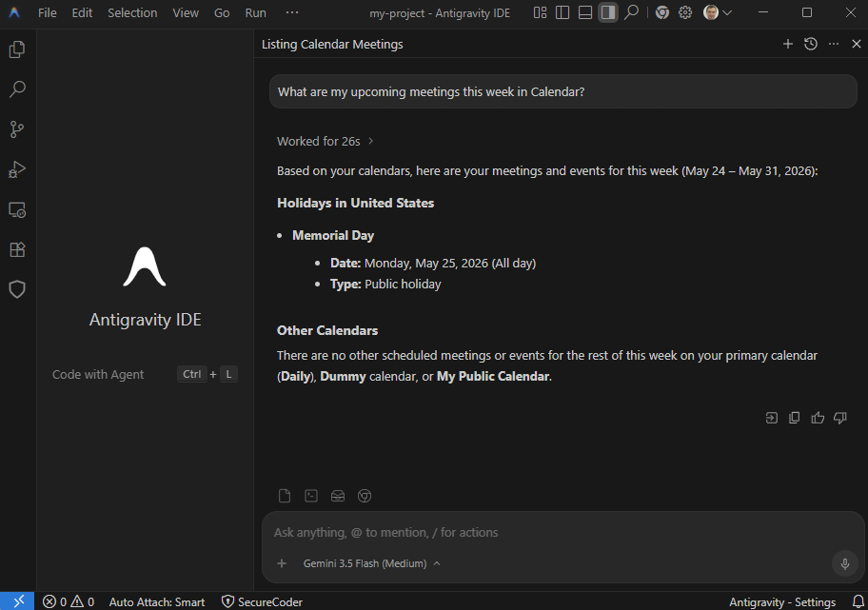
Task: Toggle the agent side panel
Action: [x=608, y=12]
